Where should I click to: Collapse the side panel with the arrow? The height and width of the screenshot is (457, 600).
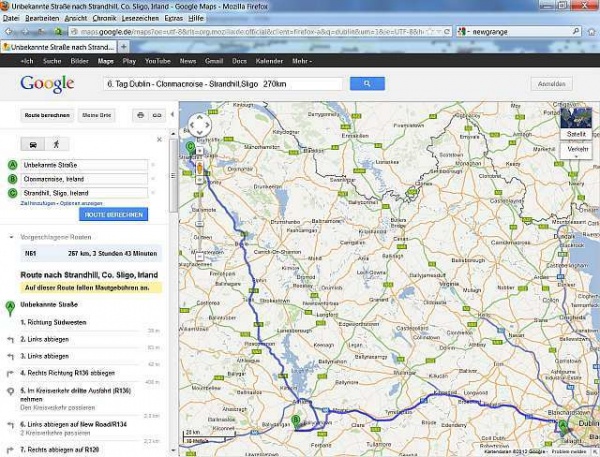point(172,114)
